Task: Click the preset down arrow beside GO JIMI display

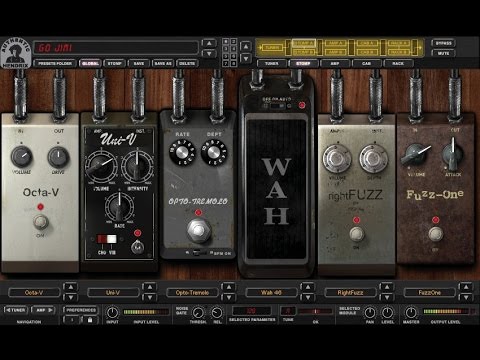Action: (209, 53)
